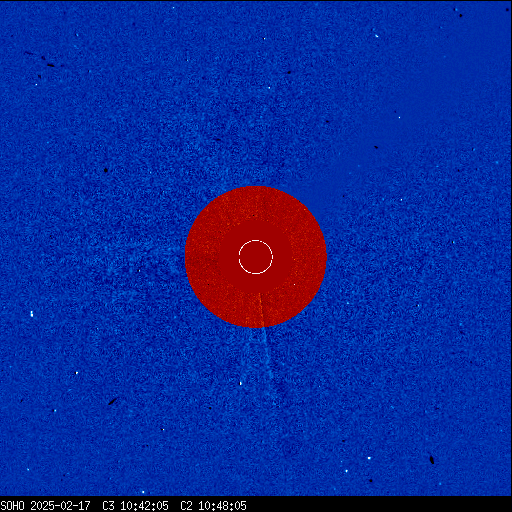Image resolution: width=512 pixels, height=512 pixels.
Task: Click the orange streak inside the red disk
Action: 261,310
